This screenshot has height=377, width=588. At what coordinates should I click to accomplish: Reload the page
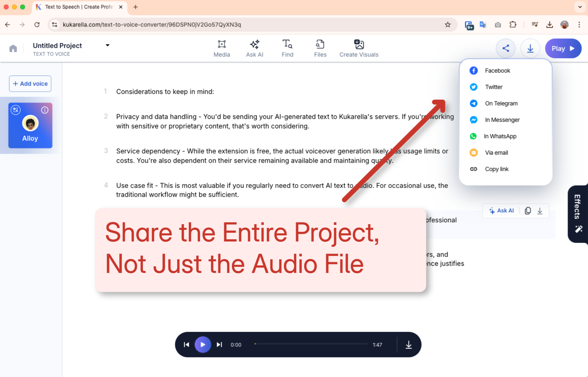click(37, 25)
